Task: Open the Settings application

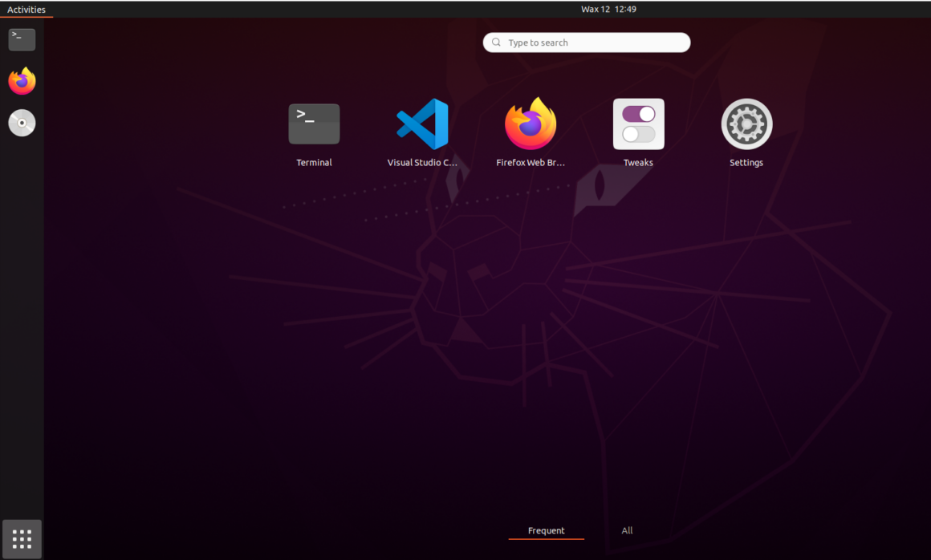Action: (746, 124)
